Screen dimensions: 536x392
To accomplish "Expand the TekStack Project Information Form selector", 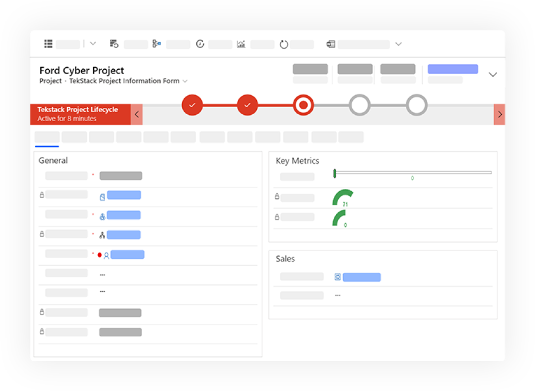I will coord(185,81).
